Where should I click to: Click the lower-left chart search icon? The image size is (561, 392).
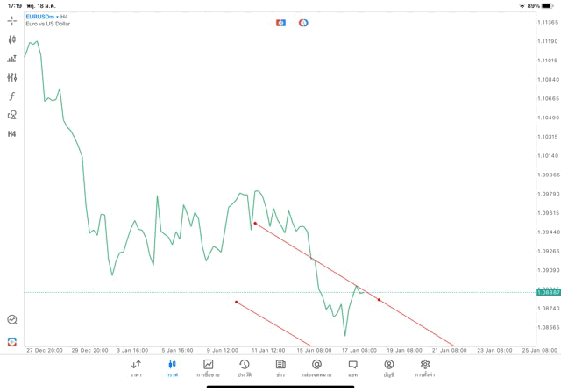[12, 320]
